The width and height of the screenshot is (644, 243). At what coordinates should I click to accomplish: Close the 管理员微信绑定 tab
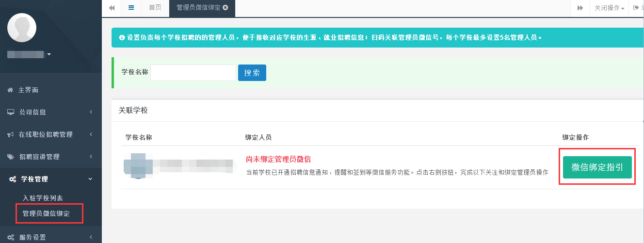tap(225, 8)
